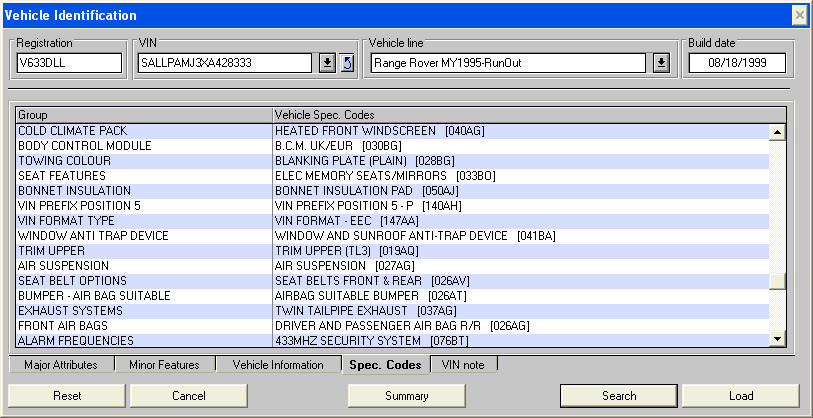Click the Reset button
The image size is (813, 418).
point(67,396)
